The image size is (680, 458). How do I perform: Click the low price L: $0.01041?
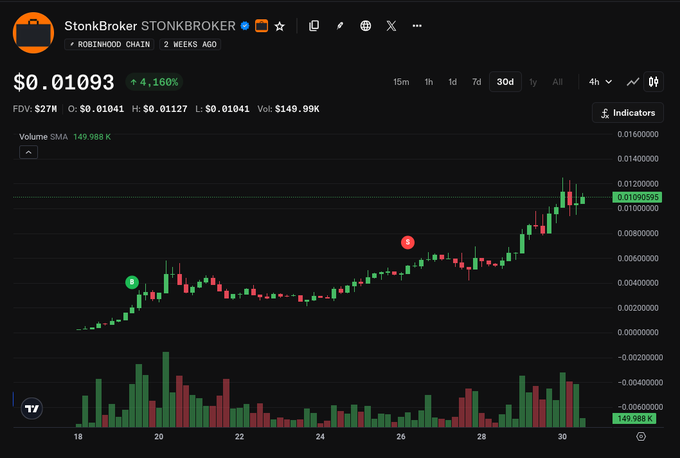(x=222, y=109)
